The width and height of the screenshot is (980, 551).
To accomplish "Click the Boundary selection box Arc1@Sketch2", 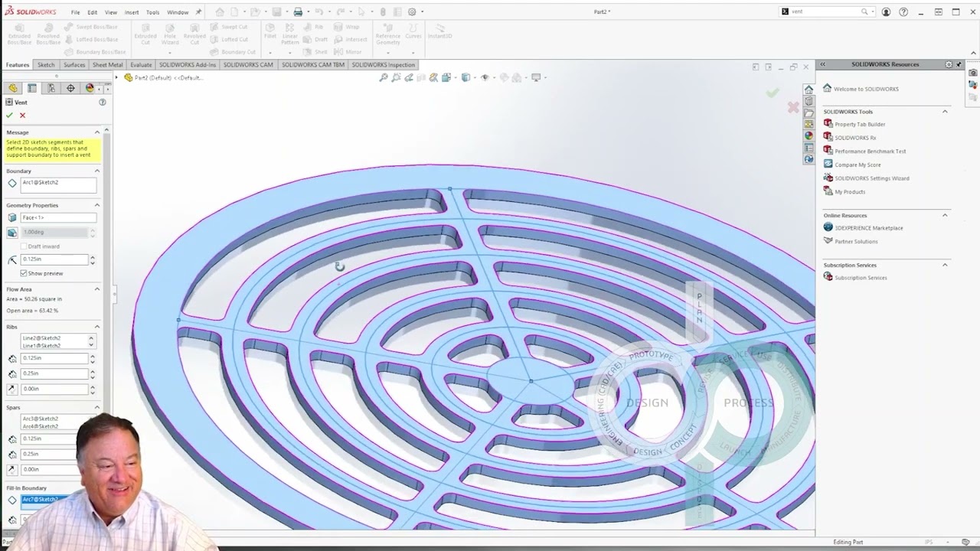I will [58, 185].
